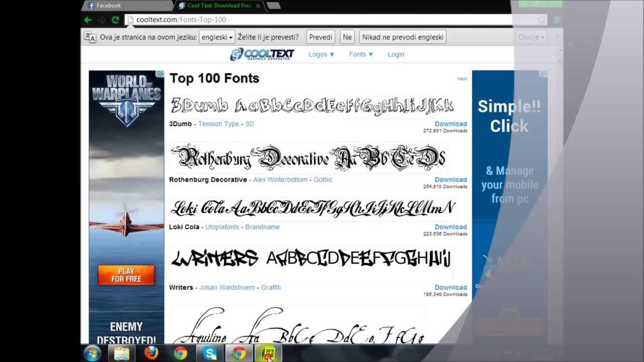Click the active Chrome window on the taskbar
This screenshot has height=362, width=644.
tap(239, 353)
